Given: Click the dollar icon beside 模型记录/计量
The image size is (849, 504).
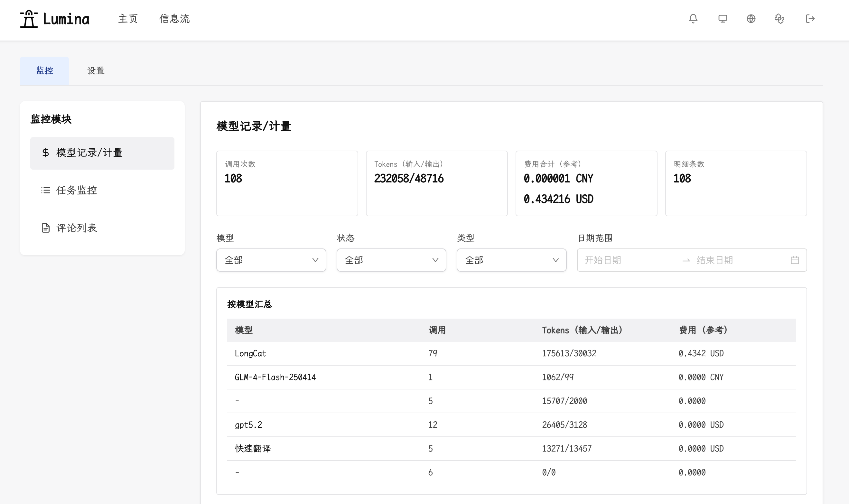Looking at the screenshot, I should coord(45,153).
